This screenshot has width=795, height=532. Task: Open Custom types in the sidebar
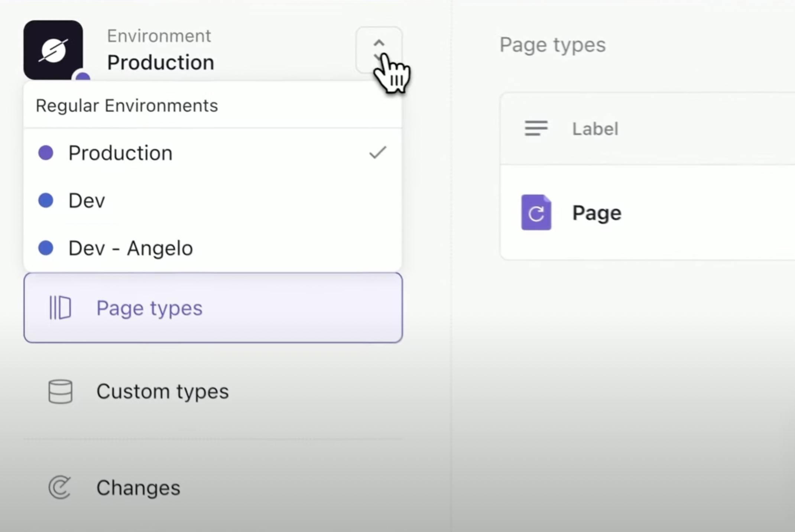point(162,391)
